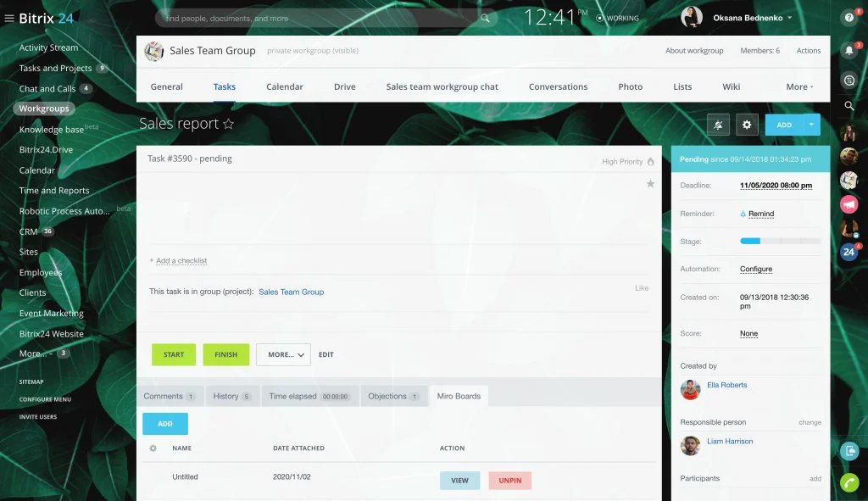The height and width of the screenshot is (501, 868).
Task: Open the notifications bell in the right sidebar
Action: [x=849, y=50]
